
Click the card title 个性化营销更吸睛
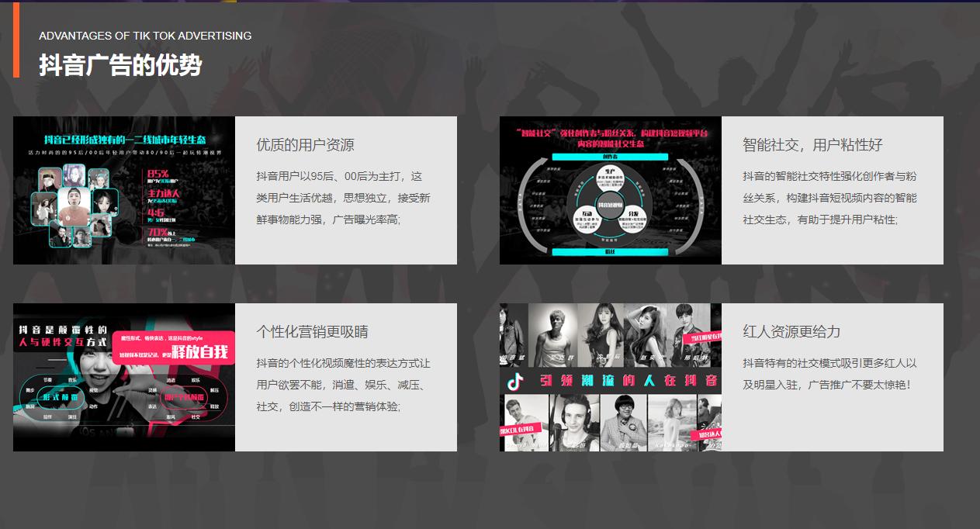click(313, 332)
